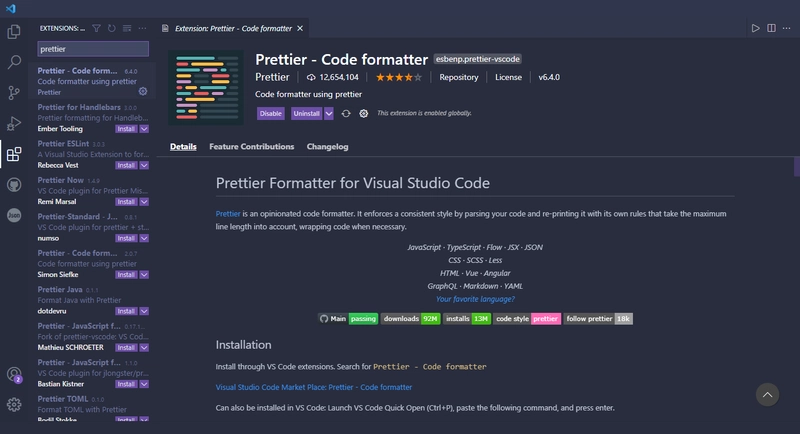Follow the blue Prettier link in description
Screen dimensions: 800x434
[x=228, y=214]
